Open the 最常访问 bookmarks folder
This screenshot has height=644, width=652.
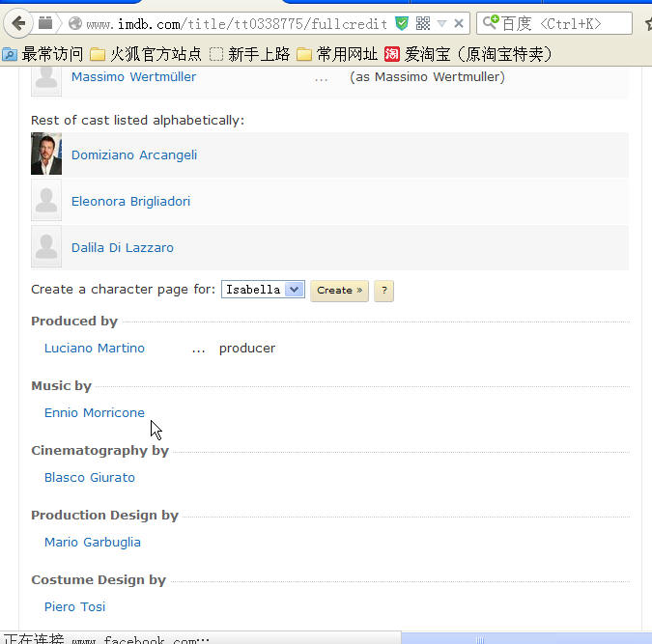pyautogui.click(x=43, y=54)
